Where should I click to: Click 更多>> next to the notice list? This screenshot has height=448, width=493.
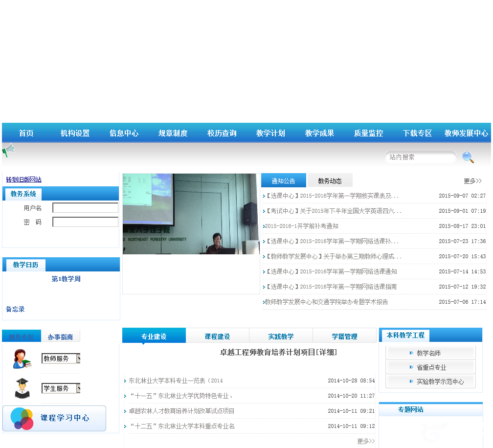(472, 180)
